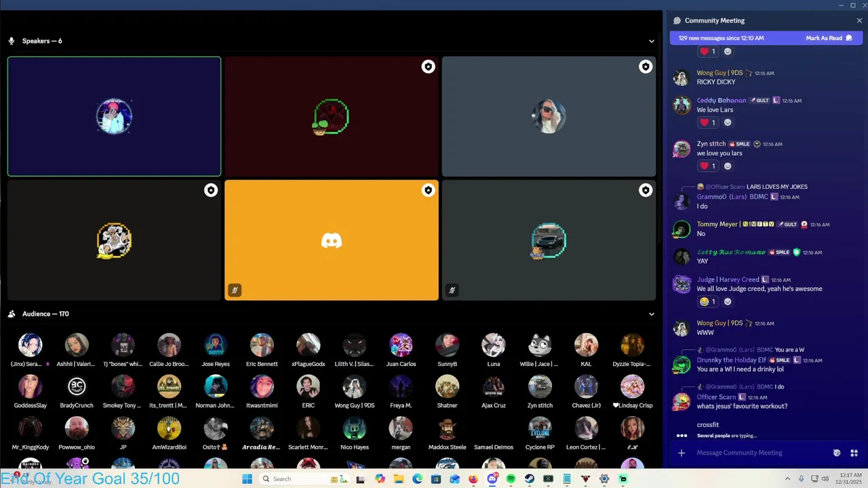Open Firefox from the taskbar

pos(473,479)
